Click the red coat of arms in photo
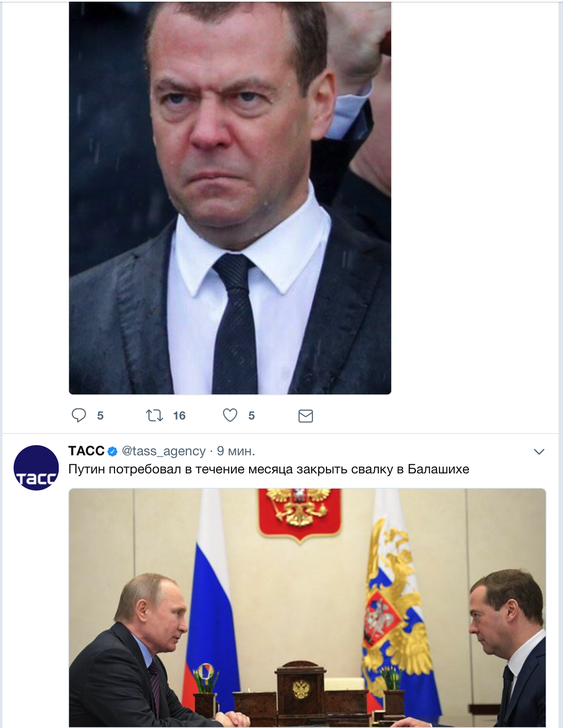The height and width of the screenshot is (728, 563). [300, 512]
